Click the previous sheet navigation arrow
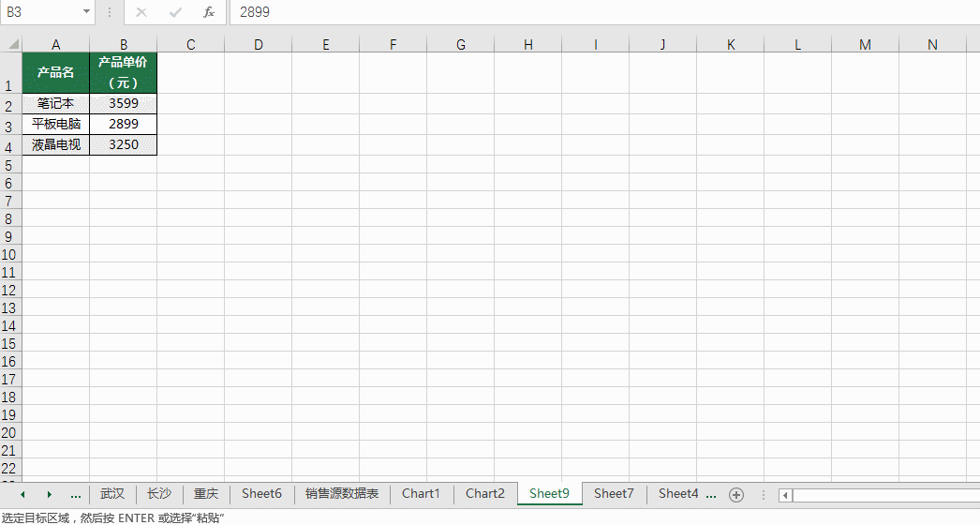980x525 pixels. pyautogui.click(x=23, y=494)
